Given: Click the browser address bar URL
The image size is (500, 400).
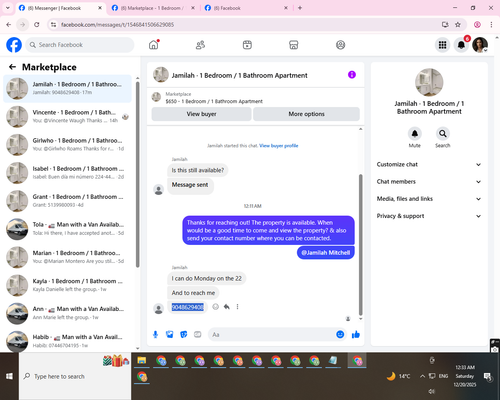Looking at the screenshot, I should point(117,24).
